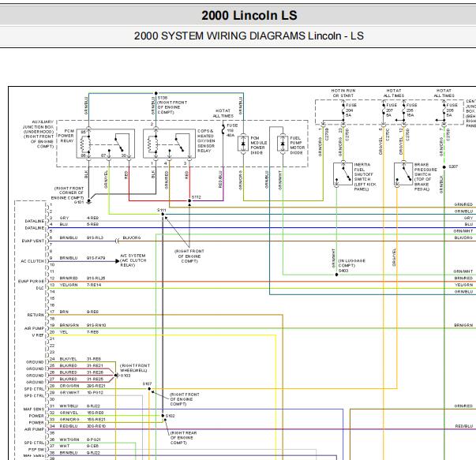
Task: Click the 'BRN/BLU 915-FA79' row
Action: coord(82,258)
